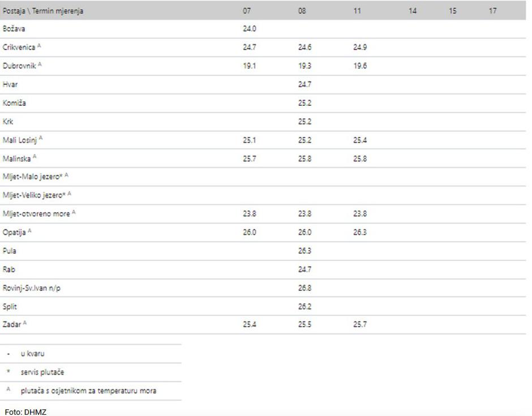Click the 'Postaja \ Termin mjerenja' column header
Viewport: 532px width, 416px height.
43,11
